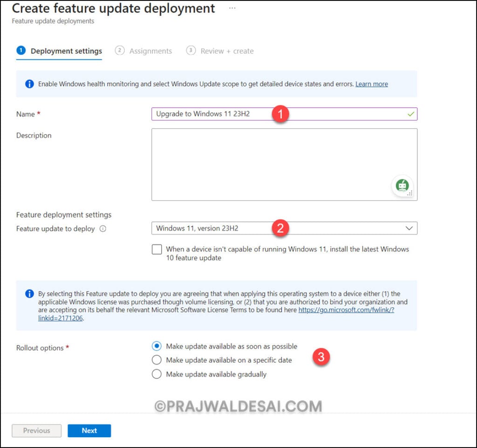Click the Feature update to deploy label
The height and width of the screenshot is (448, 477).
click(x=55, y=228)
